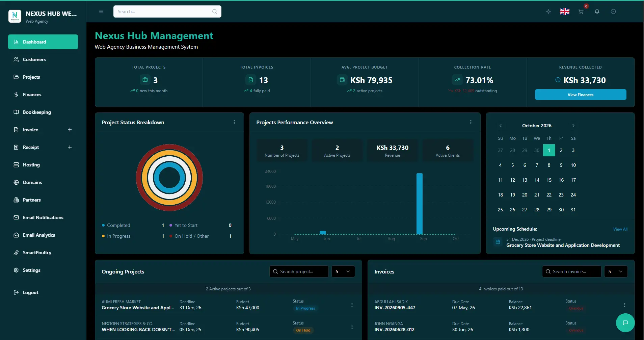Expand the Invoice submenu plus
The width and height of the screenshot is (644, 340).
click(x=70, y=130)
